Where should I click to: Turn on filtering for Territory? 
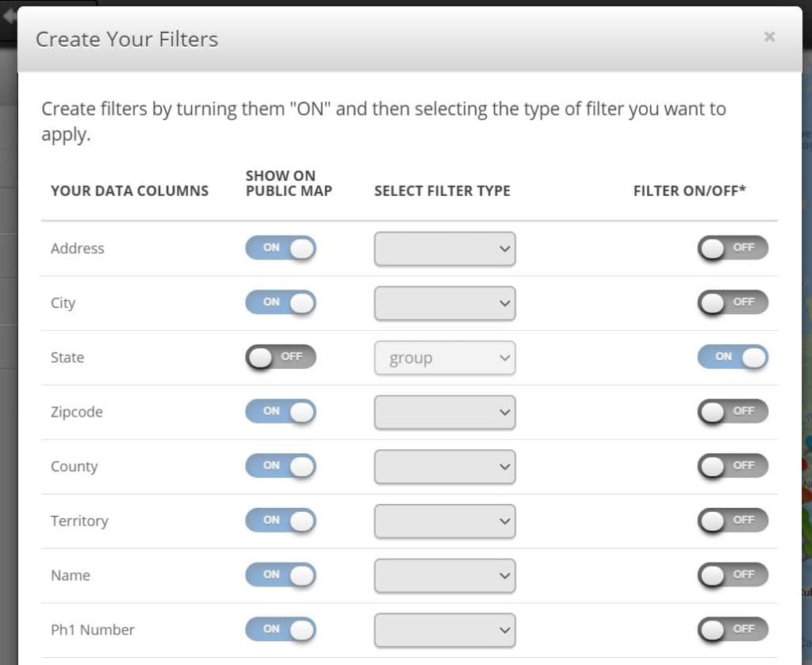[732, 521]
